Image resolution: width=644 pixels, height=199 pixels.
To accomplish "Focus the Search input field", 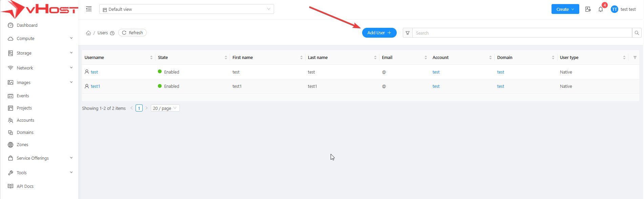I will [x=522, y=33].
